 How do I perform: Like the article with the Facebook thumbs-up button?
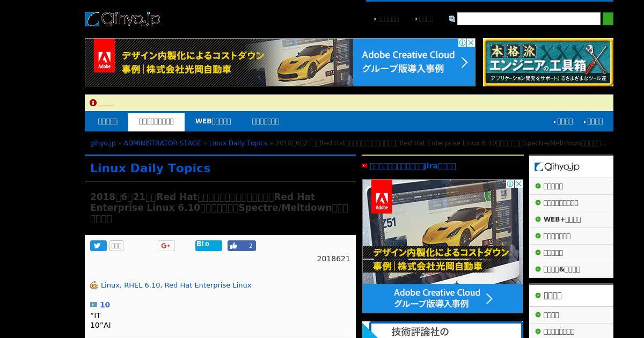click(241, 246)
